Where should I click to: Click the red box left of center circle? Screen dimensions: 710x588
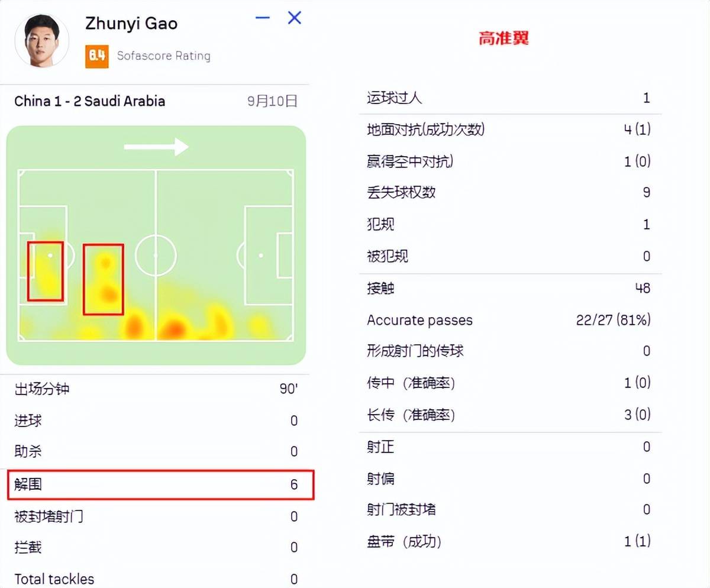(104, 279)
